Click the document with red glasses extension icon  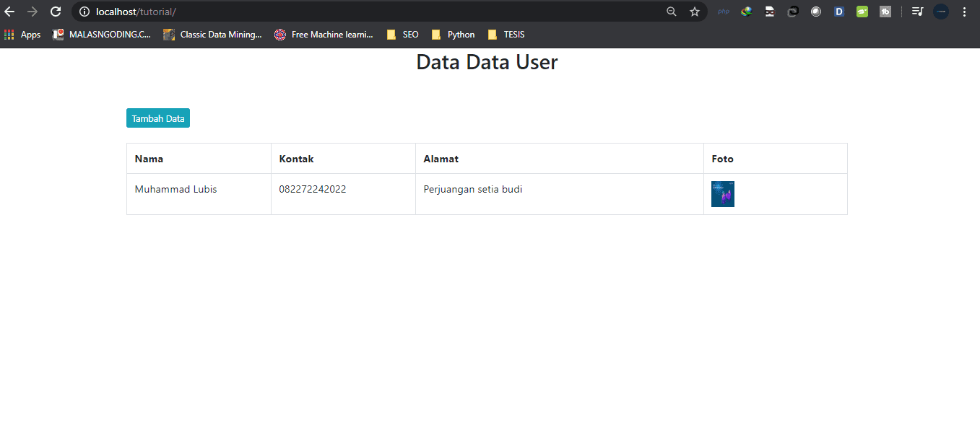[770, 12]
